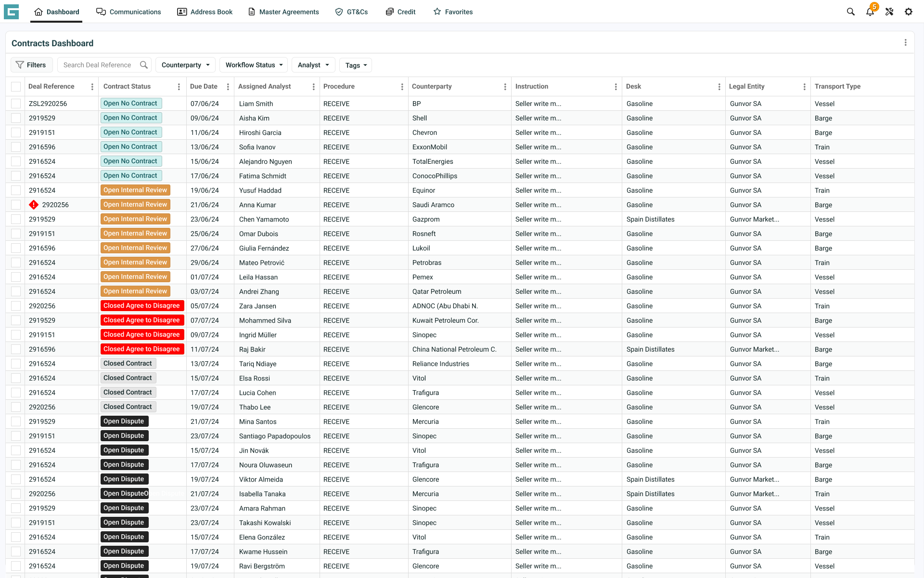Expand the Workflow Status dropdown
Viewport: 924px width, 578px height.
tap(254, 65)
